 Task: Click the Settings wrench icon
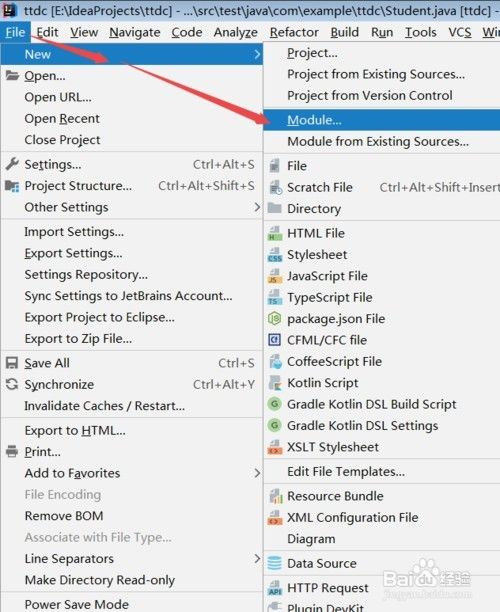pyautogui.click(x=12, y=164)
